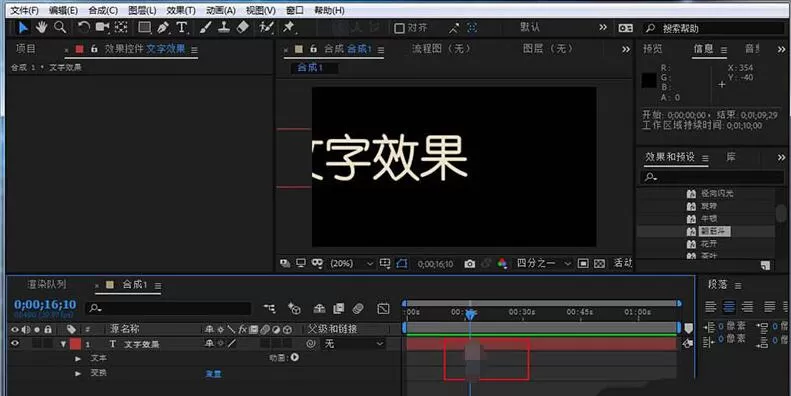Viewport: 791px width, 396px height.
Task: Select the Clone Stamp tool
Action: (x=224, y=27)
